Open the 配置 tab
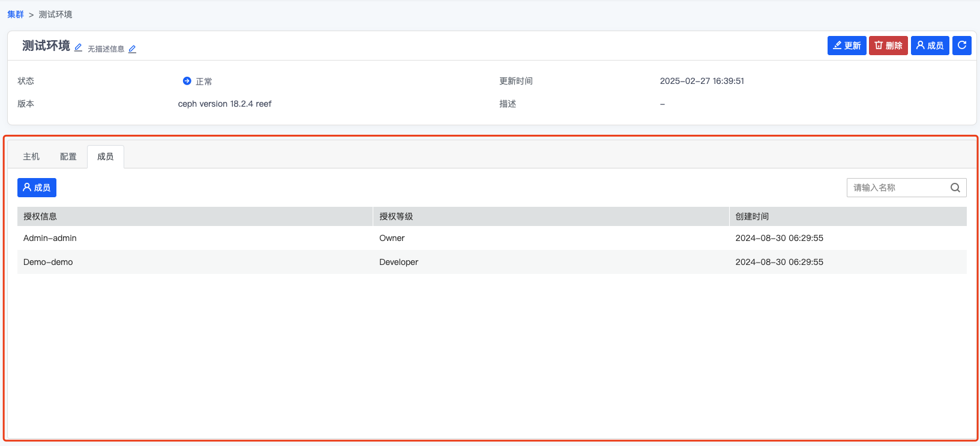The height and width of the screenshot is (446, 980). tap(68, 156)
